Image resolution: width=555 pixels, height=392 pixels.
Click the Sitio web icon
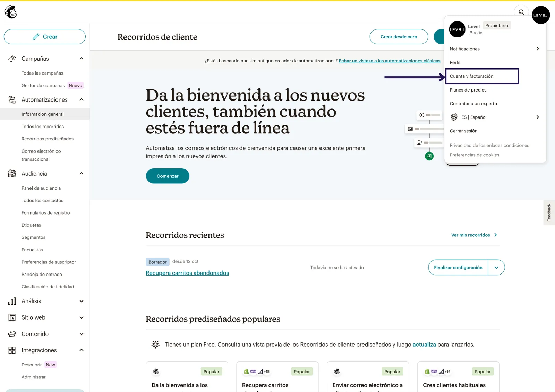(x=12, y=317)
